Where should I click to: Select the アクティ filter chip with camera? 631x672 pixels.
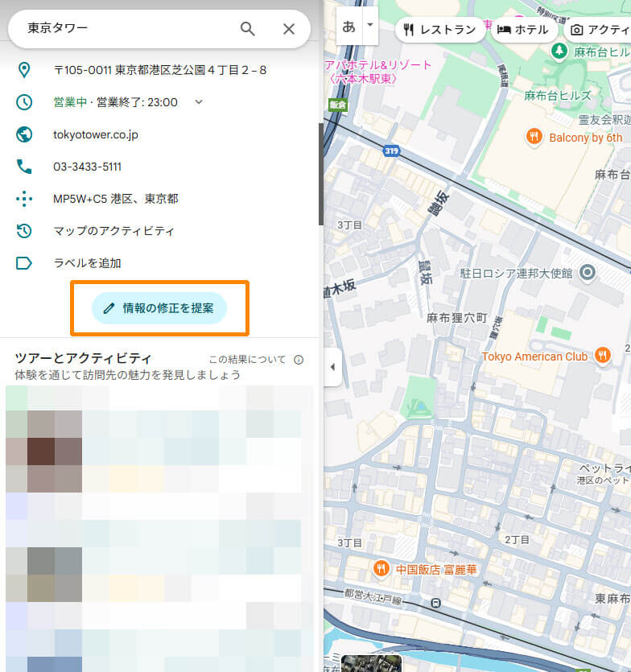598,30
